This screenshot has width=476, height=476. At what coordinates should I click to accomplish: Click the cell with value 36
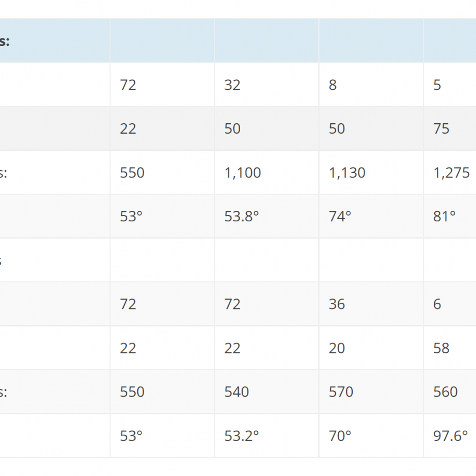[x=371, y=304]
